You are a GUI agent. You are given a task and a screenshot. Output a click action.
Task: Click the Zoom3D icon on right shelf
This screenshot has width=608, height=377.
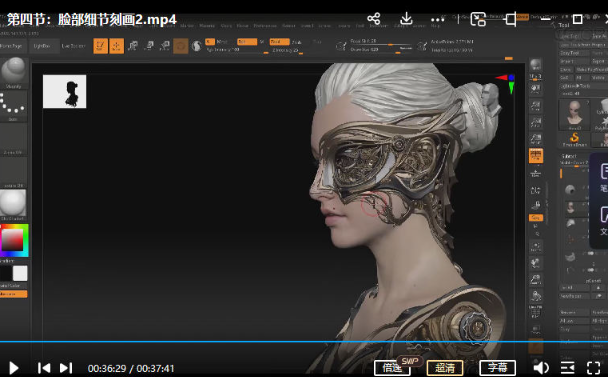click(535, 279)
